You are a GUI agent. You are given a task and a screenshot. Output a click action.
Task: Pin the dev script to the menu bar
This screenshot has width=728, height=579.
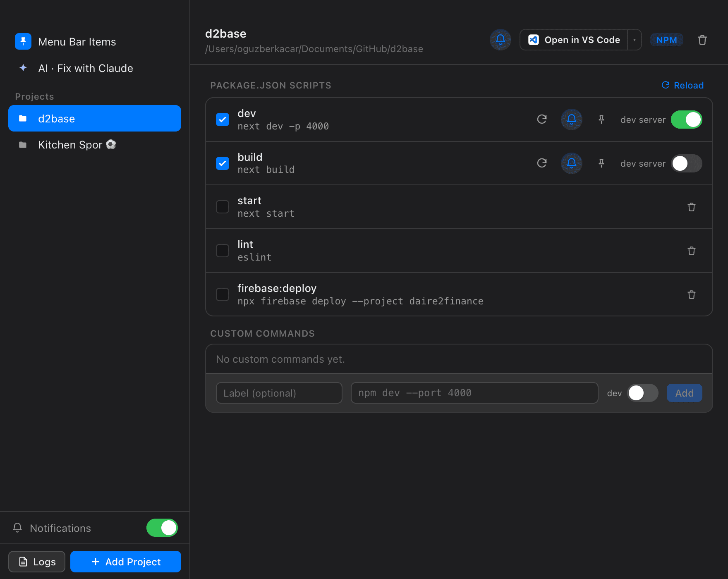coord(601,120)
